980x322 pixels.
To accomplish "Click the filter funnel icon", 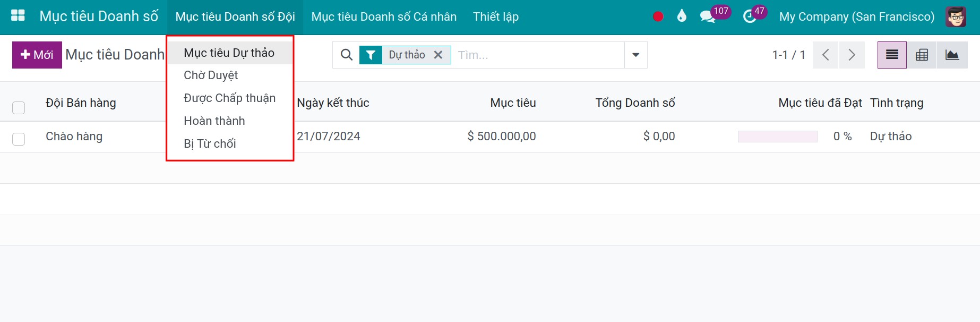I will click(371, 55).
